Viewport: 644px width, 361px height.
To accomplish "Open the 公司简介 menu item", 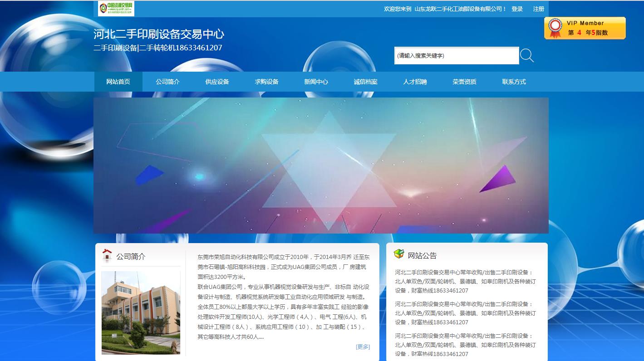I will click(168, 82).
